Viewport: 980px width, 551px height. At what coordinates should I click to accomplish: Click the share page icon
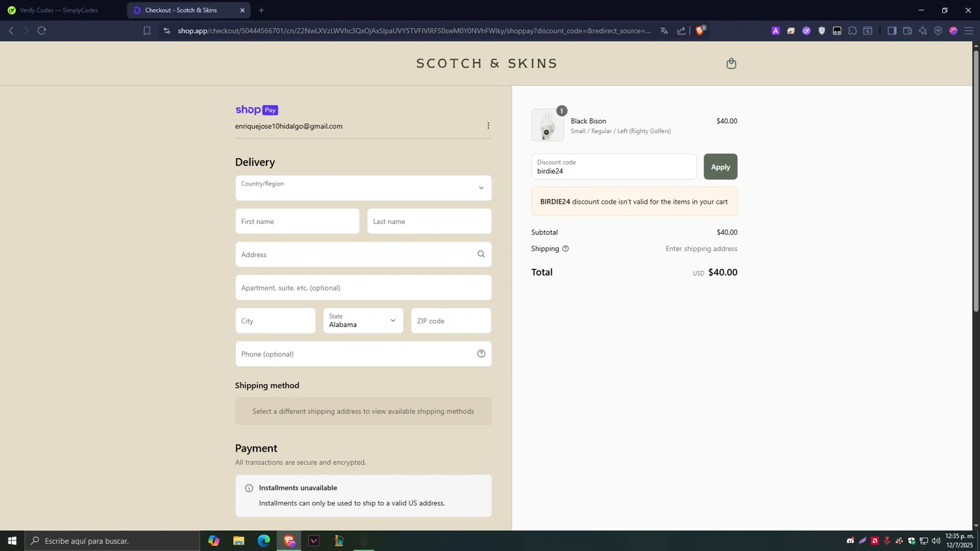pyautogui.click(x=681, y=31)
